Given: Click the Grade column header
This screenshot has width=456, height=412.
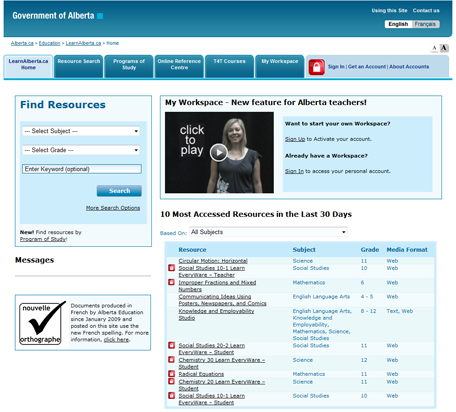Looking at the screenshot, I should (370, 250).
